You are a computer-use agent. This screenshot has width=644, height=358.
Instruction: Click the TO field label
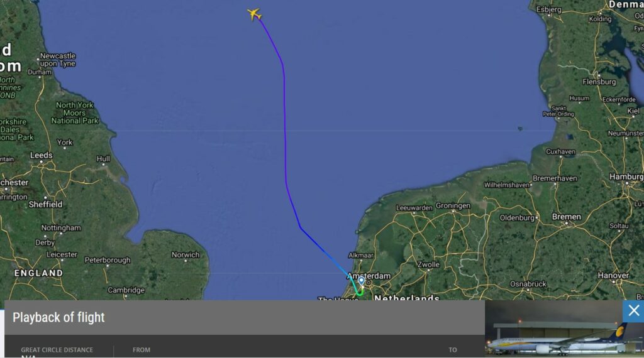tap(453, 350)
